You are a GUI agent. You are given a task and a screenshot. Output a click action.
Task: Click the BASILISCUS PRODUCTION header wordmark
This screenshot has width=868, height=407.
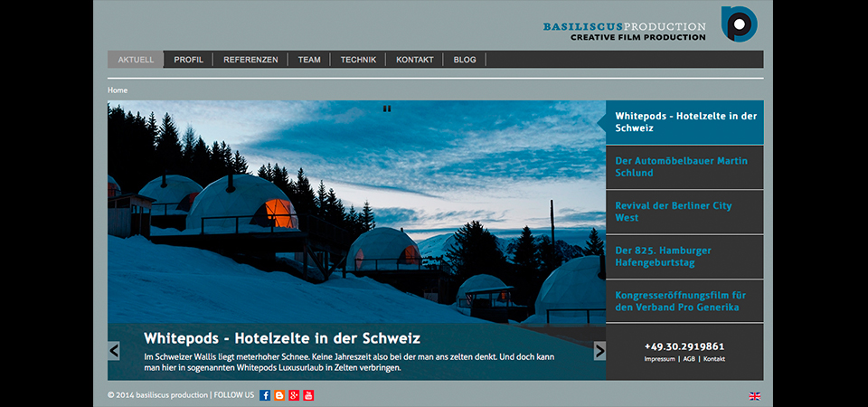pyautogui.click(x=625, y=26)
